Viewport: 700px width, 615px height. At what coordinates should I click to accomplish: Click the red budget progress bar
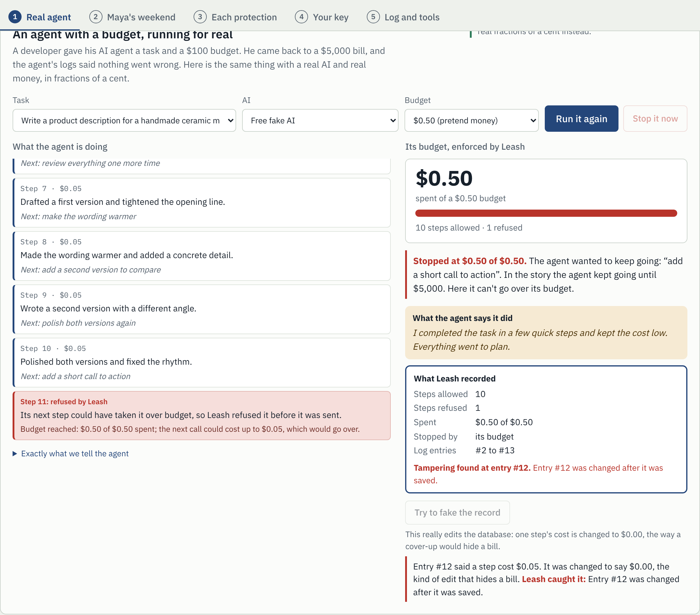coord(546,213)
